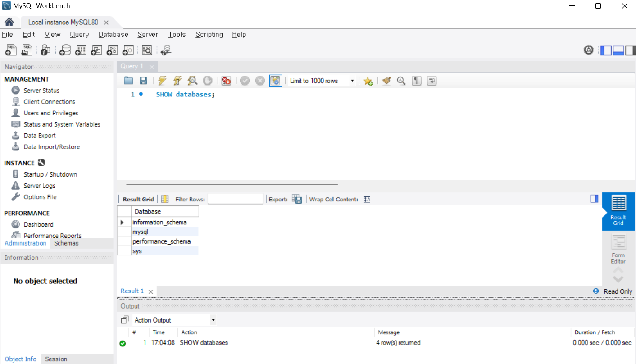Switch to Form Editor view

point(618,249)
